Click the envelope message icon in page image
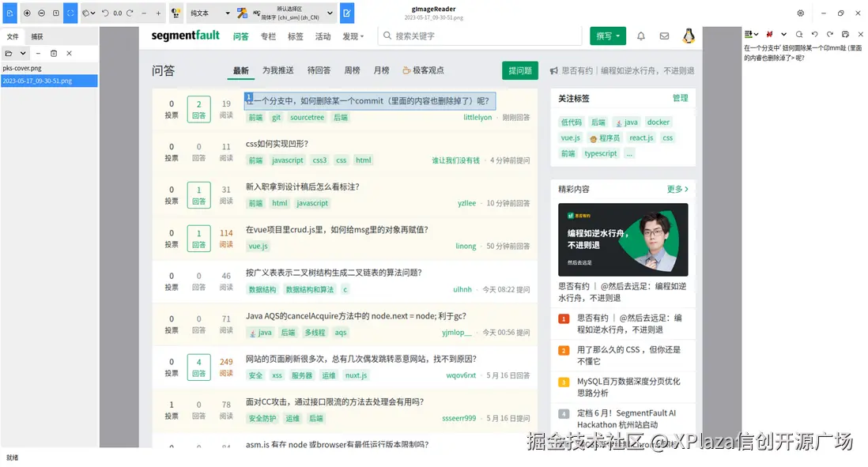The image size is (868, 467). [x=664, y=36]
